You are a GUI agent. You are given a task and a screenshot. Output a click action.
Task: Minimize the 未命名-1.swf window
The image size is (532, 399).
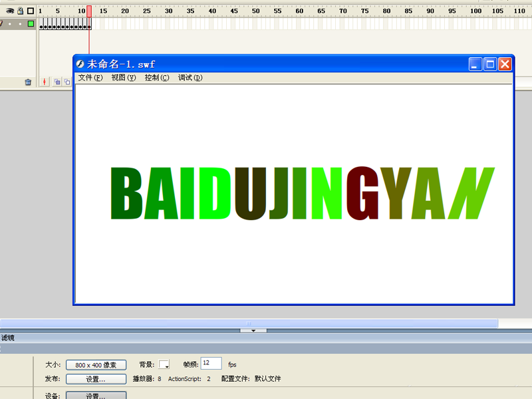click(475, 64)
